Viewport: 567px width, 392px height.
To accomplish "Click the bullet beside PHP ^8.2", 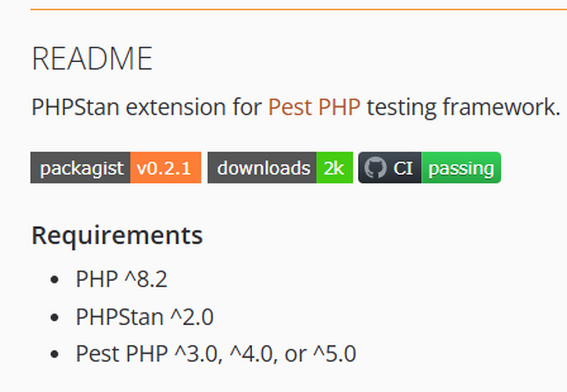I will (x=54, y=280).
